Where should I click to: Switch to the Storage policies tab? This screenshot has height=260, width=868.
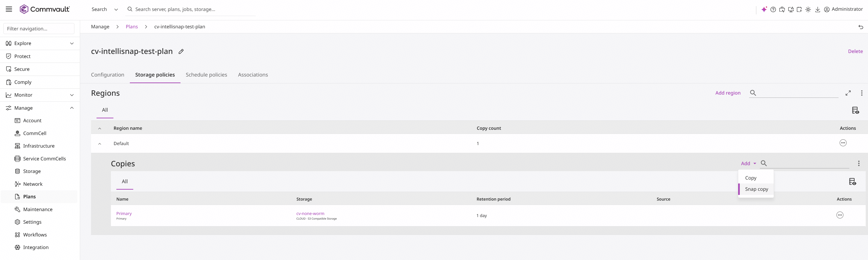(x=155, y=75)
